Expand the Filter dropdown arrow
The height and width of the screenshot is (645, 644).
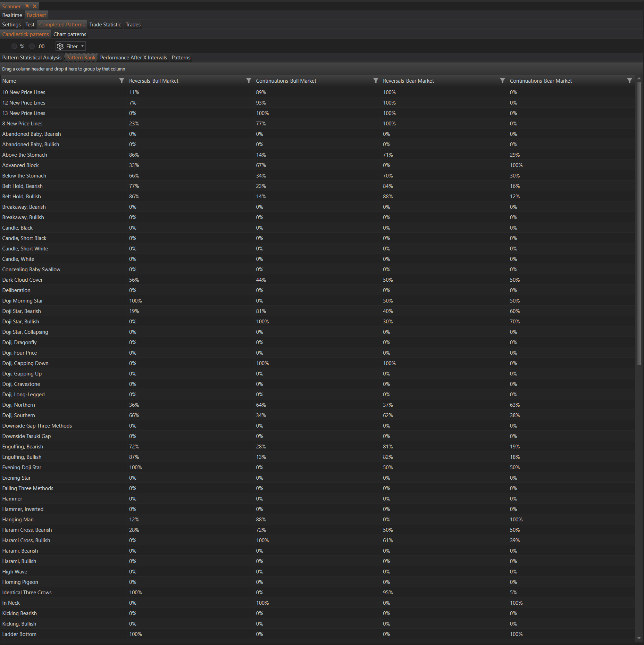coord(82,46)
